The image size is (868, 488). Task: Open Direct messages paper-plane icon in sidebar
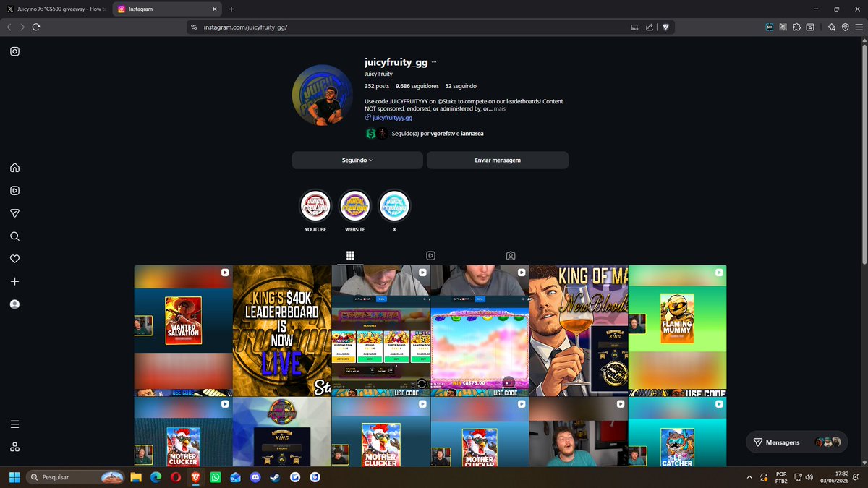click(x=14, y=213)
